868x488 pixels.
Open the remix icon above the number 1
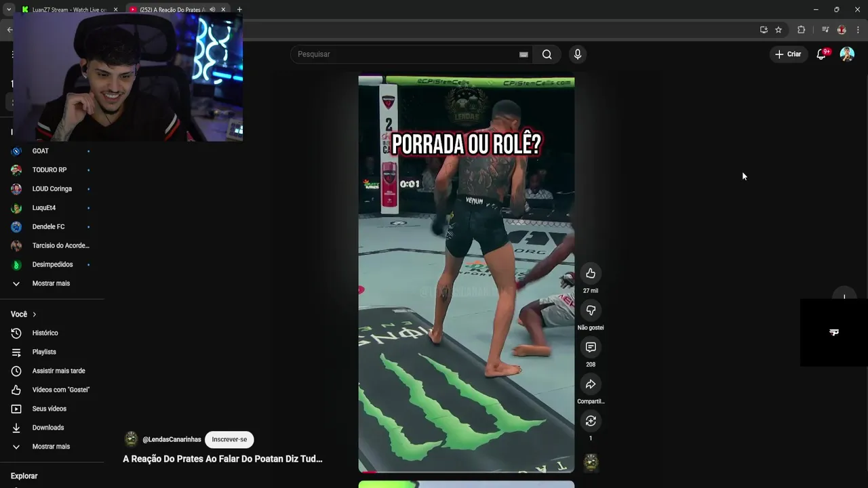tap(591, 421)
